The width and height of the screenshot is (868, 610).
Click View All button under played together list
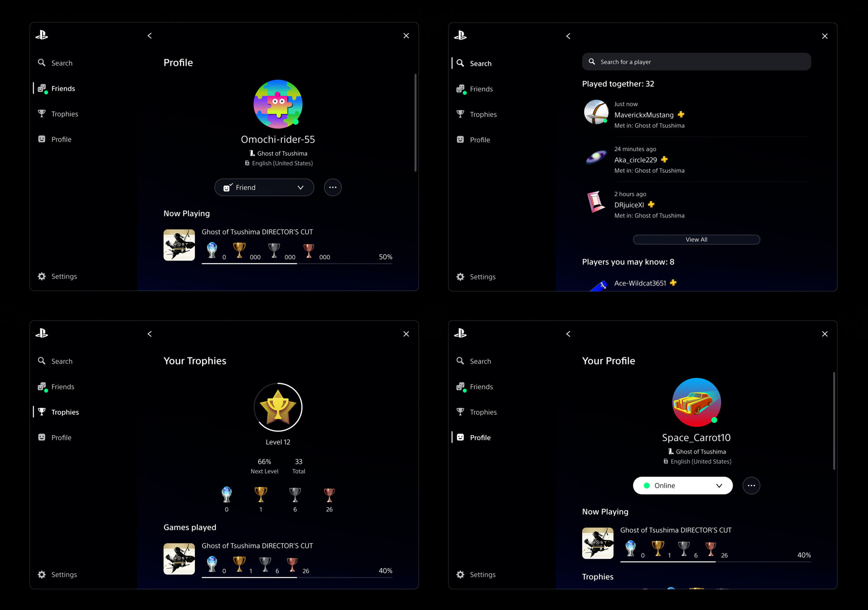point(696,239)
